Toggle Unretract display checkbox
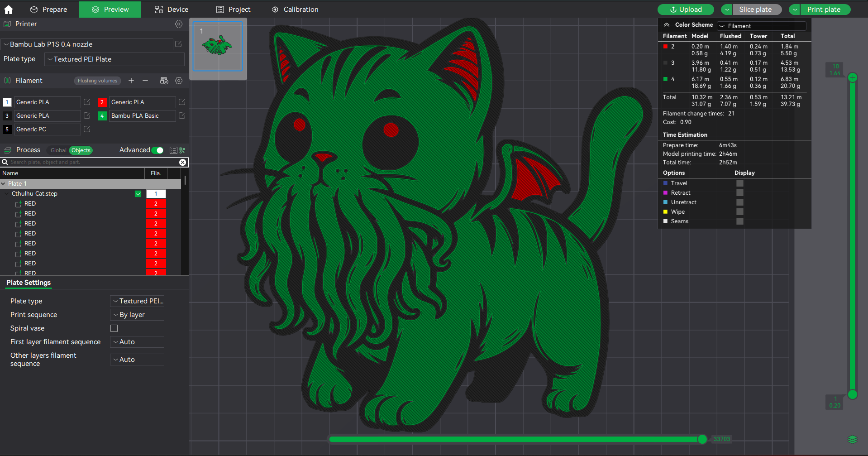The height and width of the screenshot is (456, 868). 740,202
